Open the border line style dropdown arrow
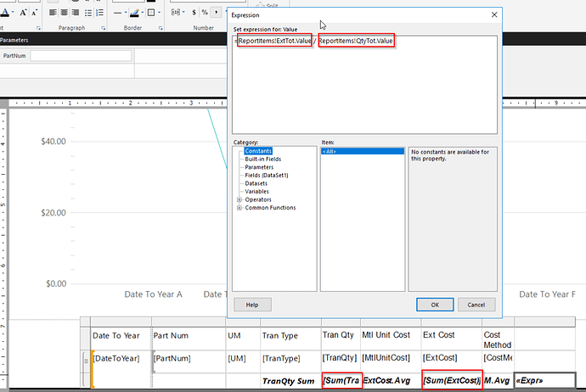This screenshot has width=586, height=392. click(x=125, y=13)
